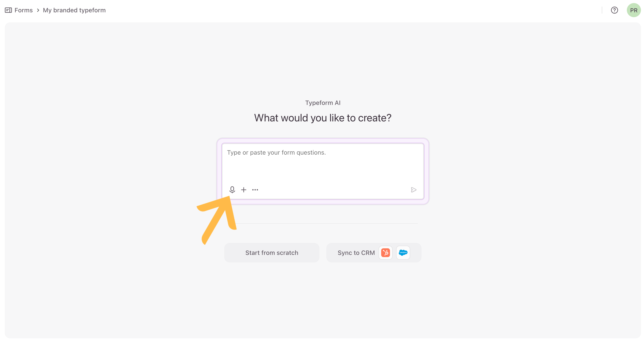Start voice input with the microphone icon
The width and height of the screenshot is (644, 340).
click(x=232, y=190)
